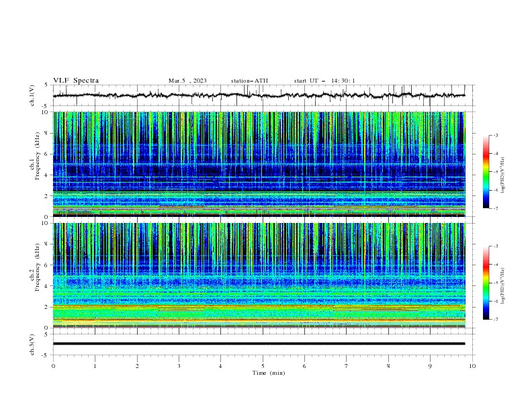Click the ch.1 waveform trace
The image size is (532, 411).
[x=259, y=95]
